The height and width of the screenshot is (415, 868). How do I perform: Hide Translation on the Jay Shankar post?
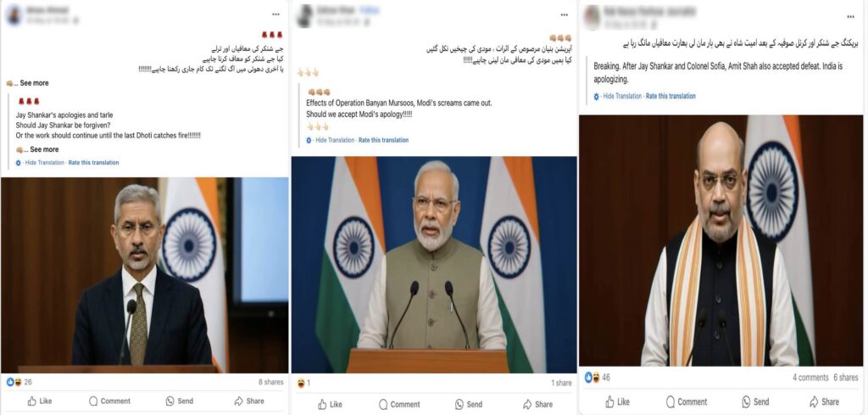point(44,163)
